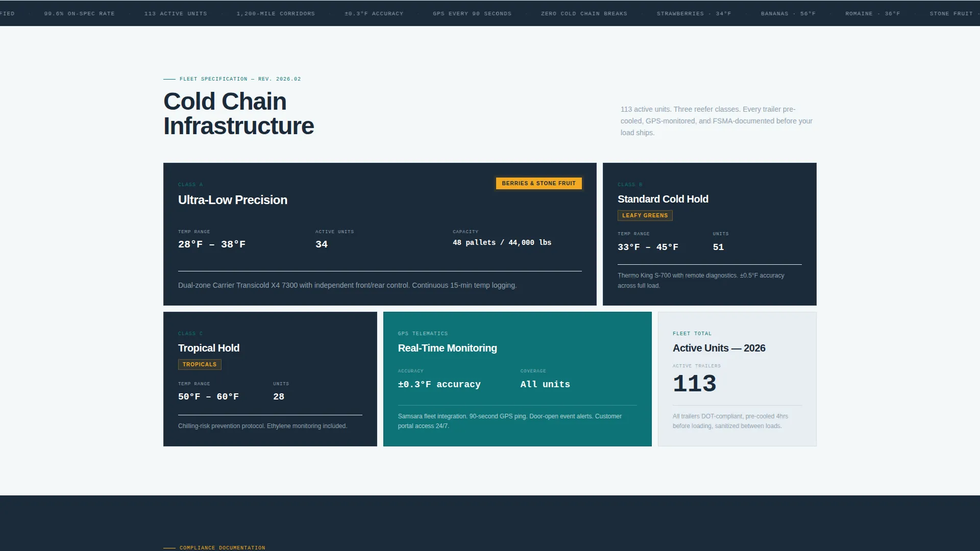Click ticker item 99.6% On-Spec Rate
The height and width of the screenshot is (551, 980).
point(79,14)
